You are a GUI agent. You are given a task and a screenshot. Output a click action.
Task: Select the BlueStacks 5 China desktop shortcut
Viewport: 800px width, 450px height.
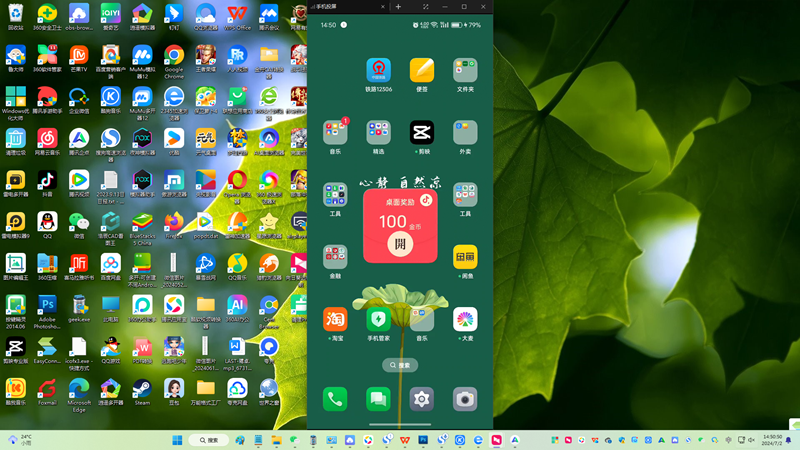[142, 229]
